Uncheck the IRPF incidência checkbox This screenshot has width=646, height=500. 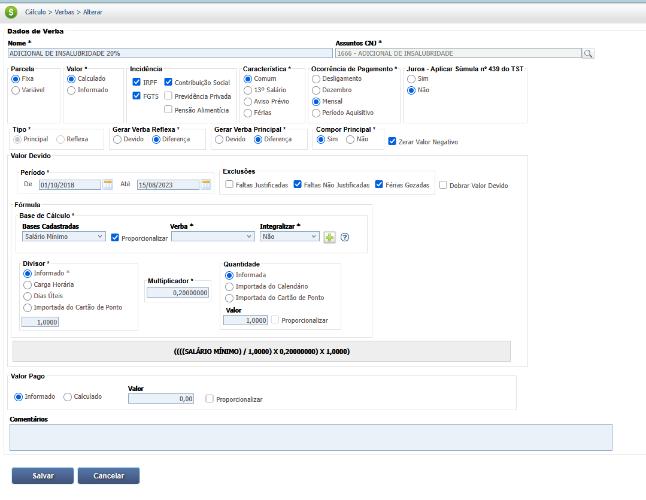pos(137,82)
